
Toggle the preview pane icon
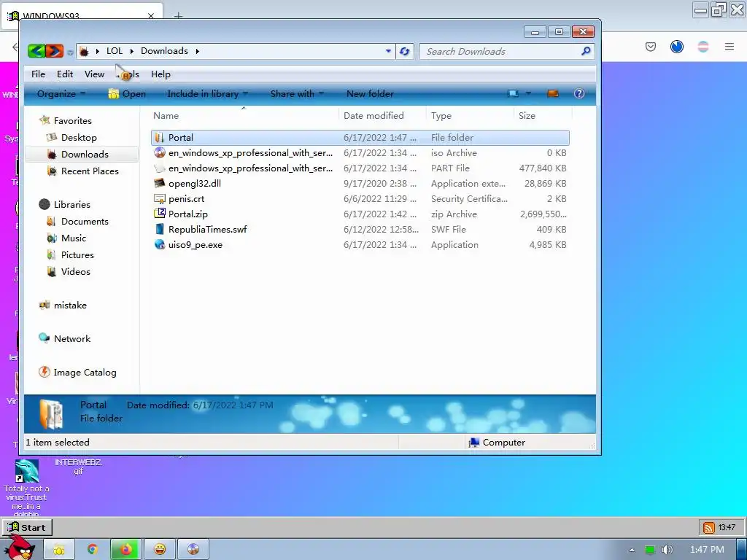click(553, 94)
